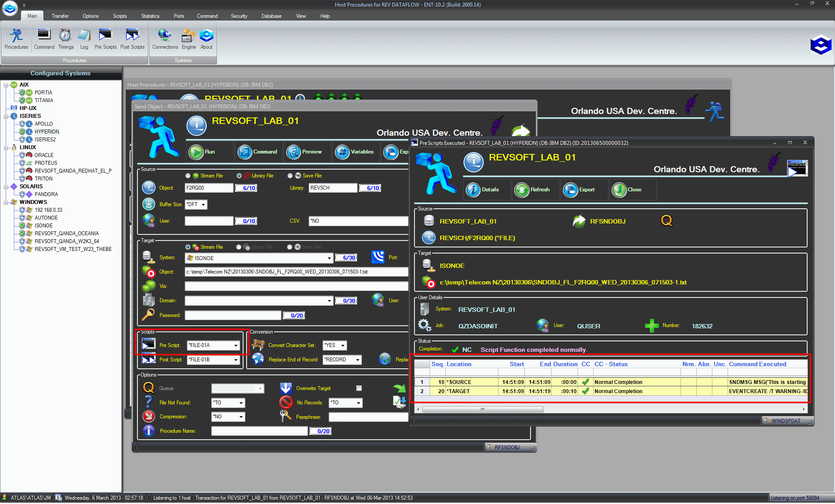Collapse the WINDOWS tree node
This screenshot has width=835, height=504.
click(x=6, y=203)
